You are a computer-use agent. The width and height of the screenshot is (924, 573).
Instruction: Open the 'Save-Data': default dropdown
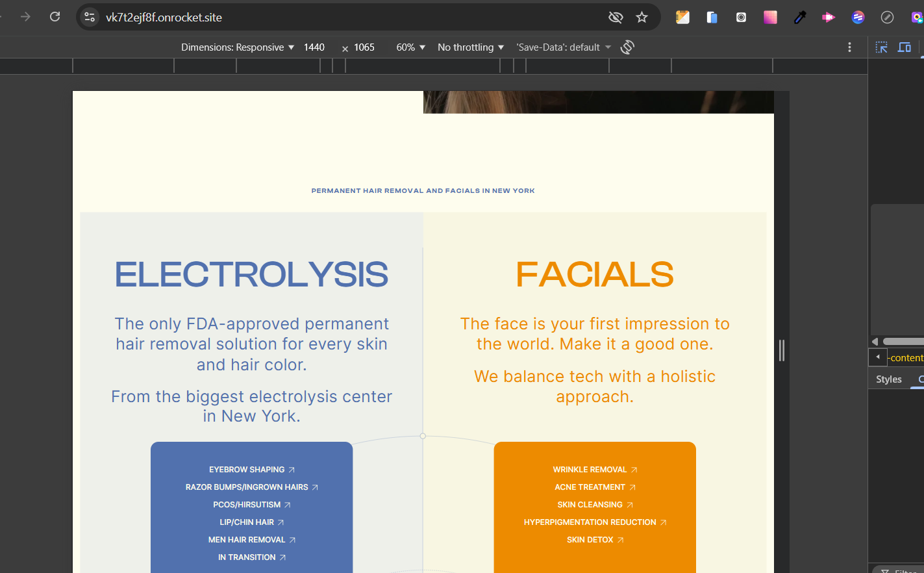(x=564, y=47)
